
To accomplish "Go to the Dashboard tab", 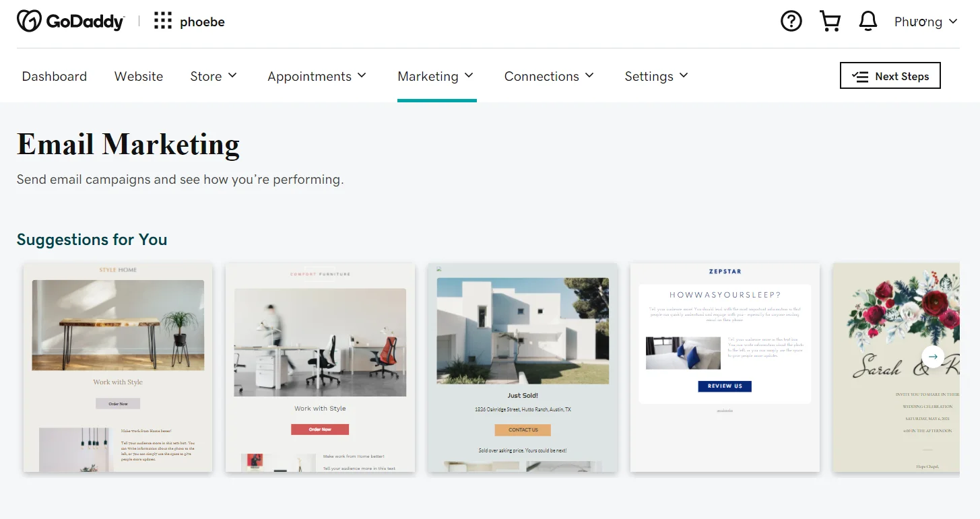I will tap(55, 76).
